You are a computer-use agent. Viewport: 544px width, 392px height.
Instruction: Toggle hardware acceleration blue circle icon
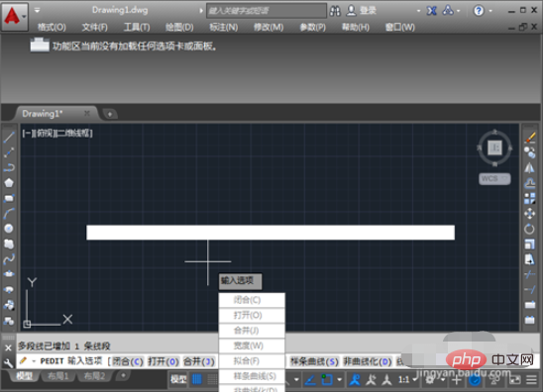[x=475, y=380]
